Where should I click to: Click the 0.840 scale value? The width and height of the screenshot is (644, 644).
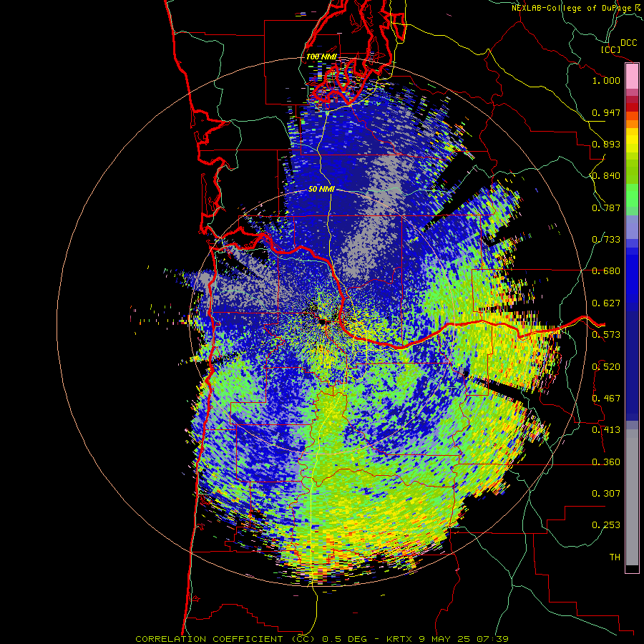tap(606, 176)
